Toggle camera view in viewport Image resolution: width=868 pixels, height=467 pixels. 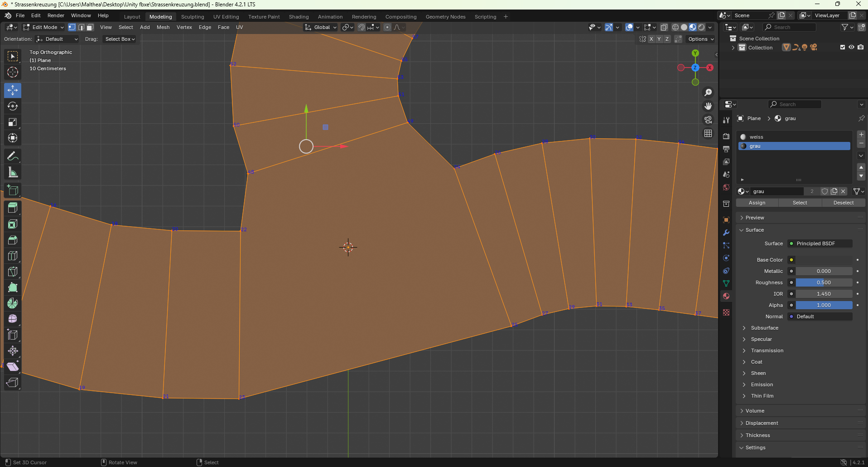[708, 120]
